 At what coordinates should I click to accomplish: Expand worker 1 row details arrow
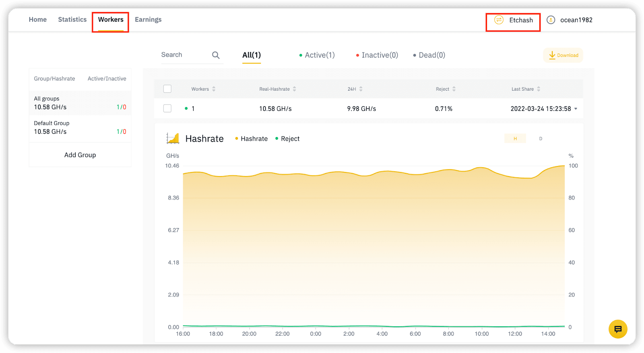[x=576, y=109]
